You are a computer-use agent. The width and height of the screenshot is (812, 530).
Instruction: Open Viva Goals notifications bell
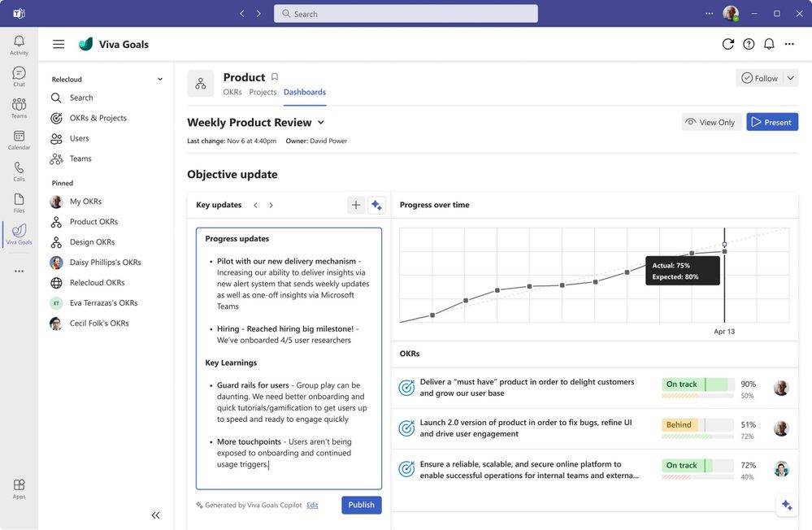click(x=769, y=44)
